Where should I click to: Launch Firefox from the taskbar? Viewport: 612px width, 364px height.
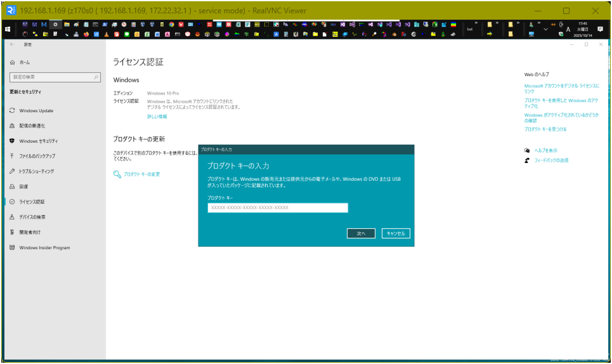(x=86, y=34)
